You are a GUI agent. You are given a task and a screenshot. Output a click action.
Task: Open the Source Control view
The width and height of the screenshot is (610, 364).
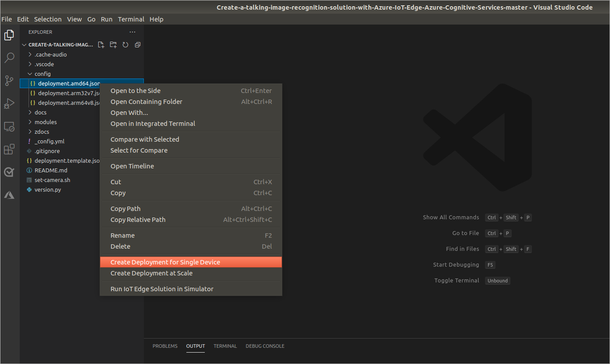pyautogui.click(x=9, y=81)
